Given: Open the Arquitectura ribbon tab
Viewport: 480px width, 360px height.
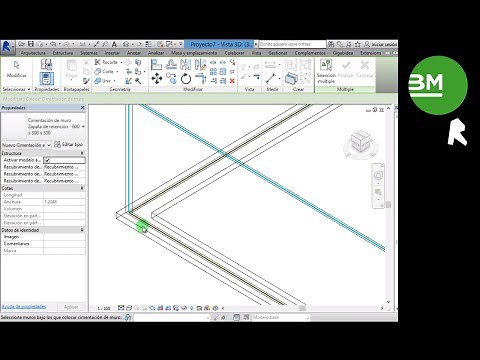Looking at the screenshot, I should [33, 53].
